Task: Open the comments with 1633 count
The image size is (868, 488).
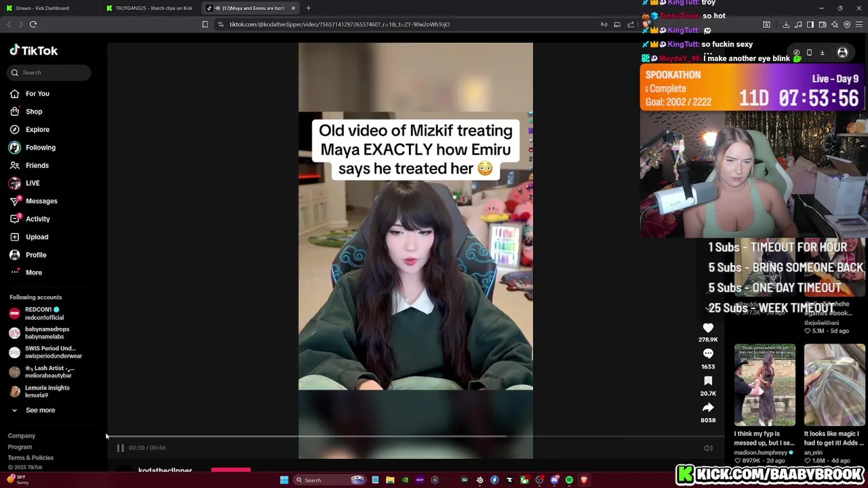Action: coord(708,354)
